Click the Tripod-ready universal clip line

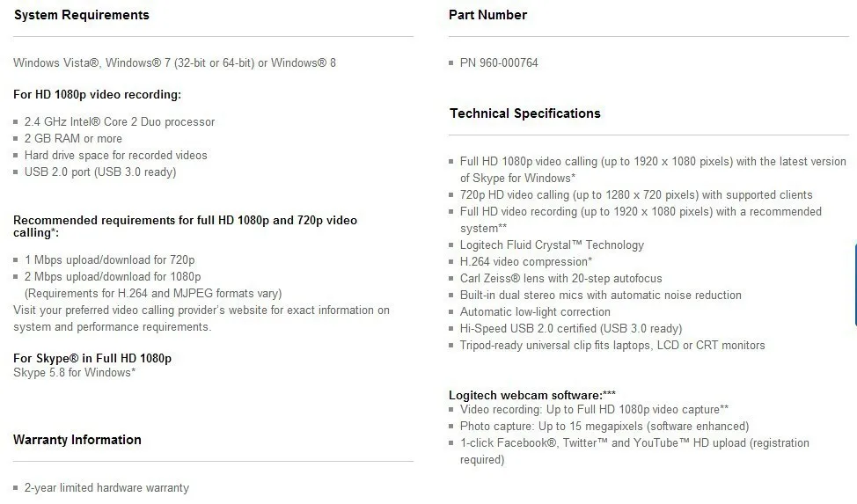pyautogui.click(x=612, y=346)
